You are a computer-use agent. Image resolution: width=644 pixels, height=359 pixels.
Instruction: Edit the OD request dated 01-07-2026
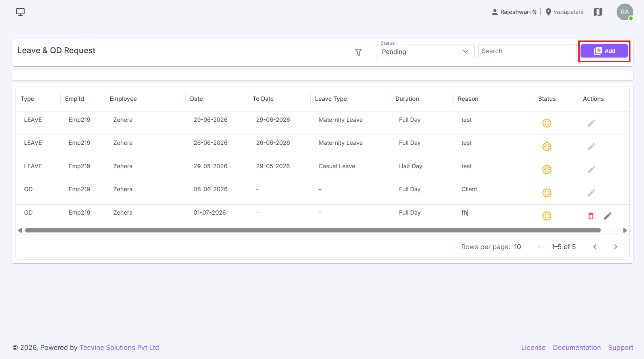(607, 216)
